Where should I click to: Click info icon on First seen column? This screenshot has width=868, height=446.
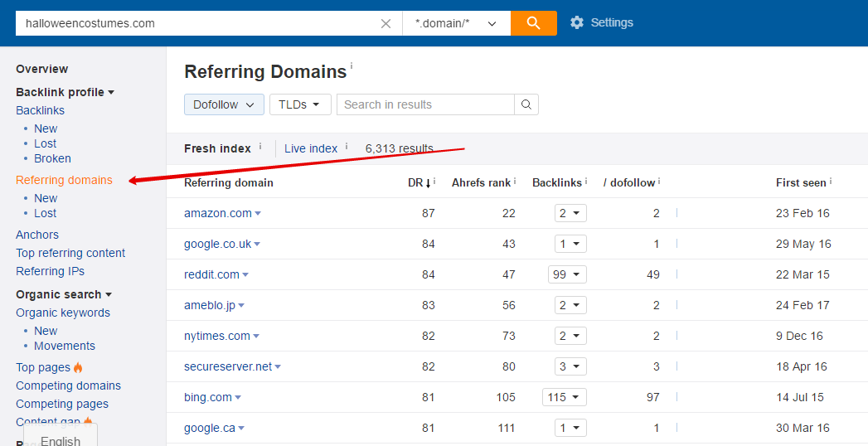(831, 181)
